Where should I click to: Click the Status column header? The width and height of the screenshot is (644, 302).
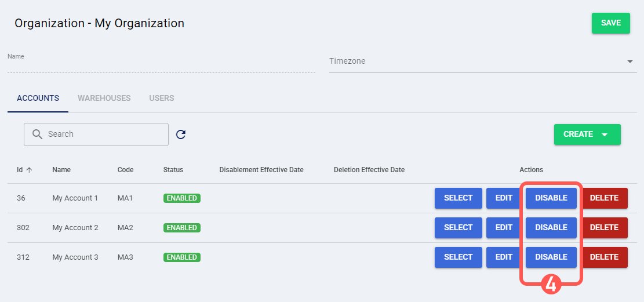click(173, 170)
